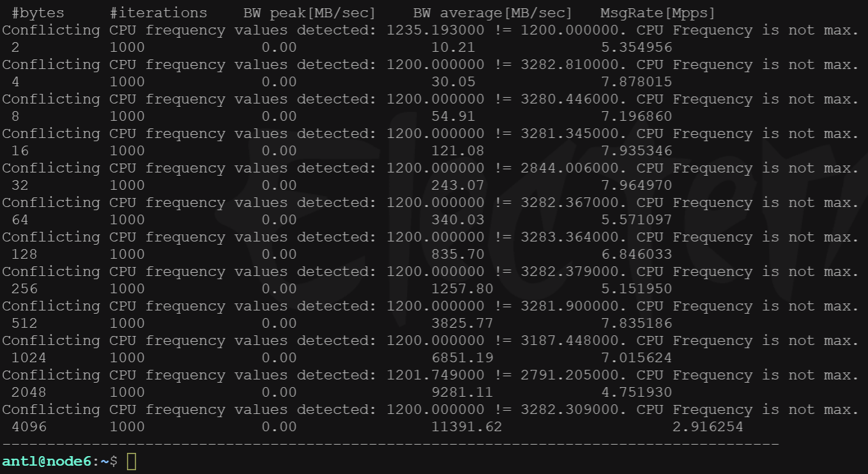868x474 pixels.
Task: Click the frequency value 3282.309000
Action: (x=569, y=409)
